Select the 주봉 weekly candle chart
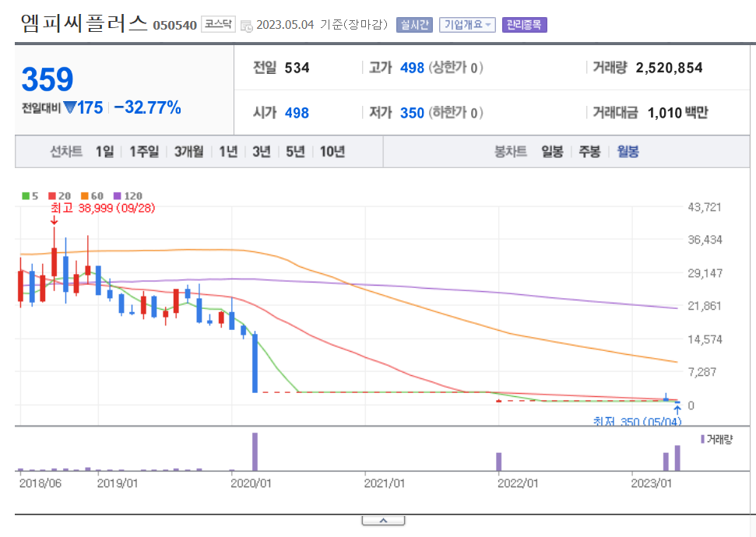This screenshot has width=756, height=537. pos(589,152)
